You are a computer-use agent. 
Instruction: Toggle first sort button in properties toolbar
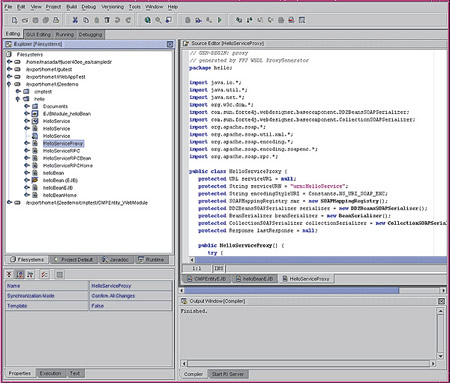tap(20, 274)
